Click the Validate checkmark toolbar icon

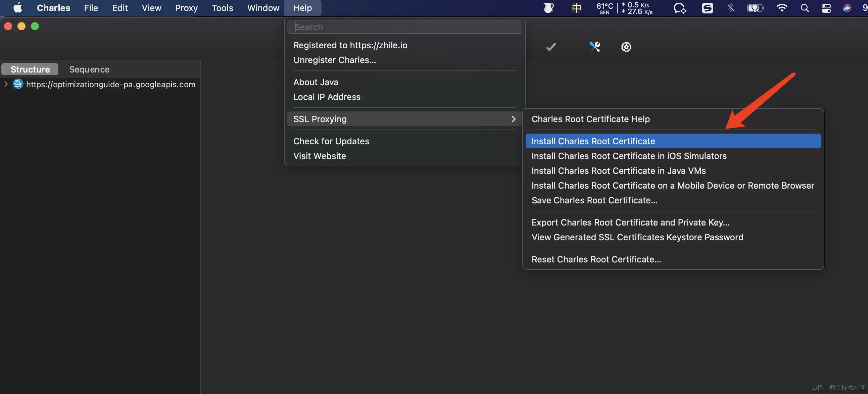click(x=550, y=47)
